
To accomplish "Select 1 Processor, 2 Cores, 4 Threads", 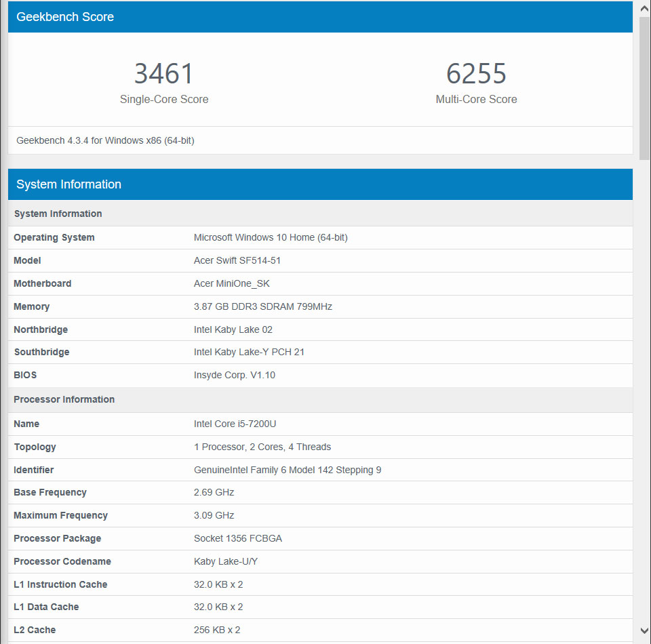I will (x=262, y=447).
